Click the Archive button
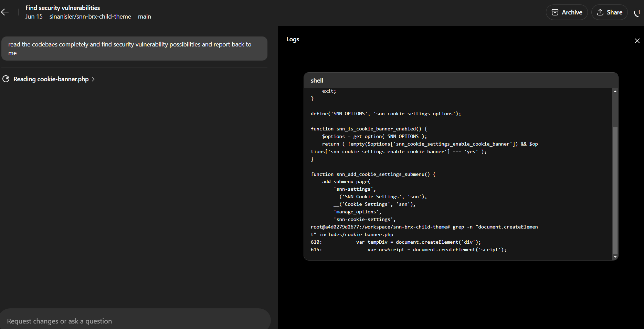 click(x=567, y=12)
